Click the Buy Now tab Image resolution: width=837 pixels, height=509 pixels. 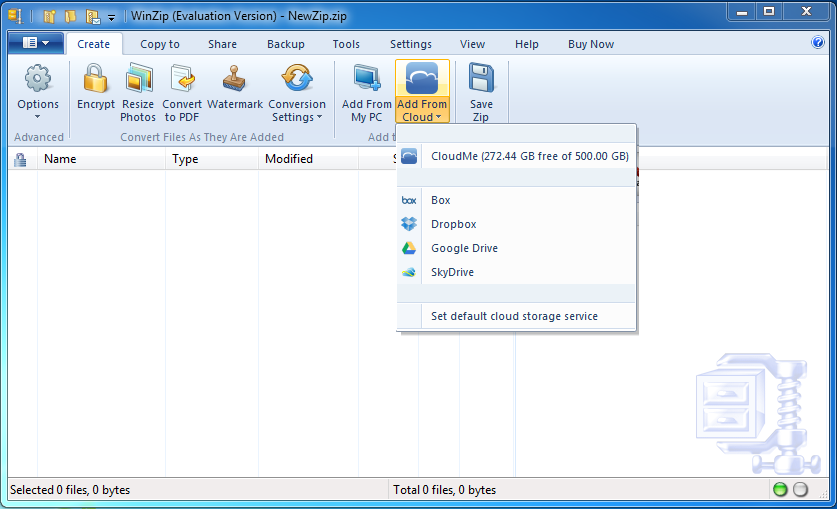(x=591, y=44)
